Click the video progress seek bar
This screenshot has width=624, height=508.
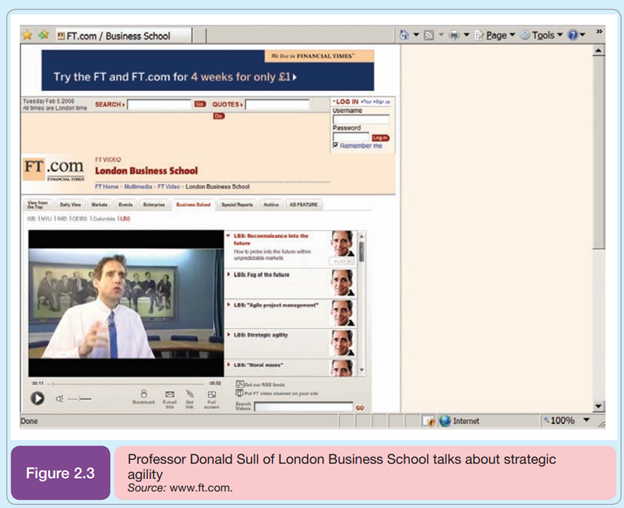click(x=127, y=384)
